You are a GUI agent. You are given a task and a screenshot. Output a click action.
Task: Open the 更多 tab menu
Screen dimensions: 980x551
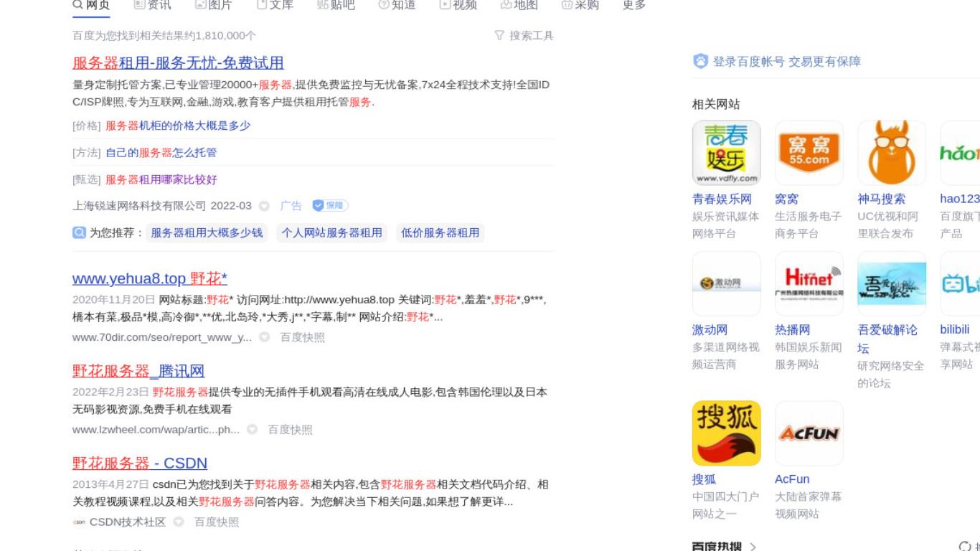(x=634, y=5)
